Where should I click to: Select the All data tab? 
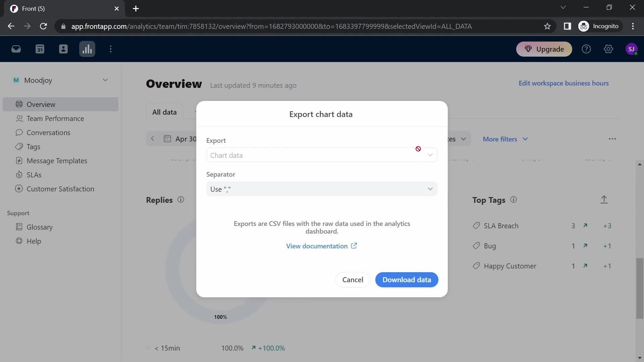164,112
